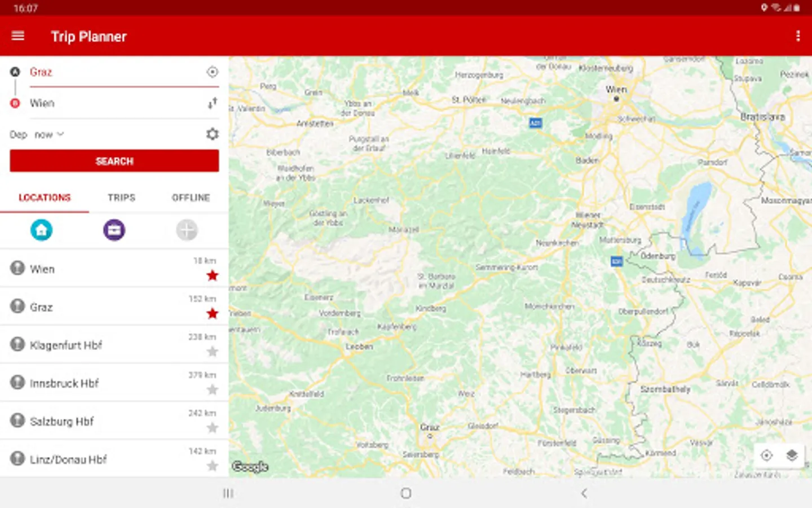Select Klagenfurt Hbf in the locations list
The image size is (812, 508).
click(x=114, y=344)
